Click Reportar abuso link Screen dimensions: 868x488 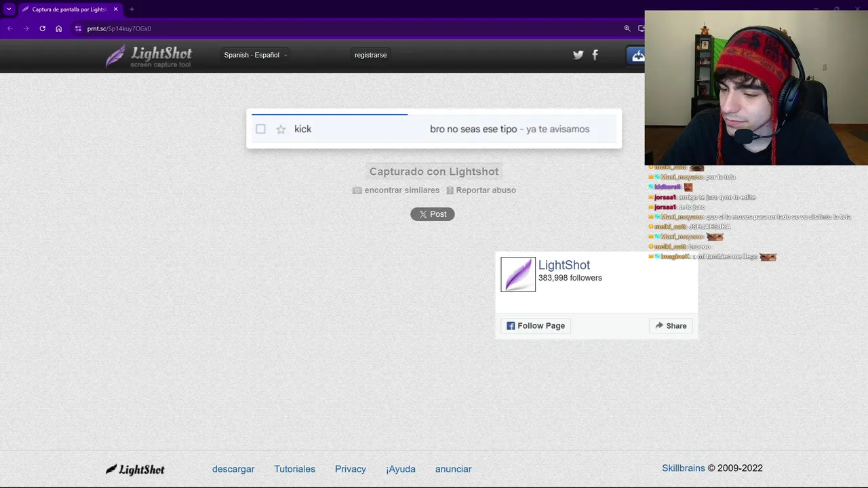486,190
